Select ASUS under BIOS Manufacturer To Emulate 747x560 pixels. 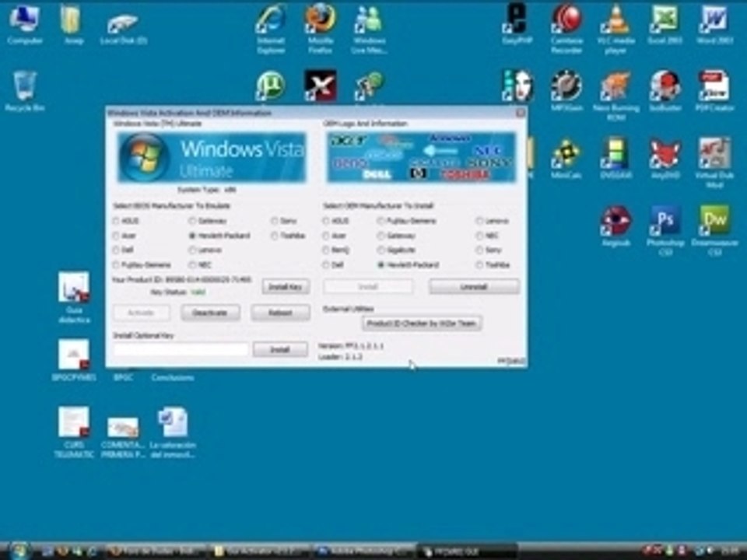pos(116,221)
